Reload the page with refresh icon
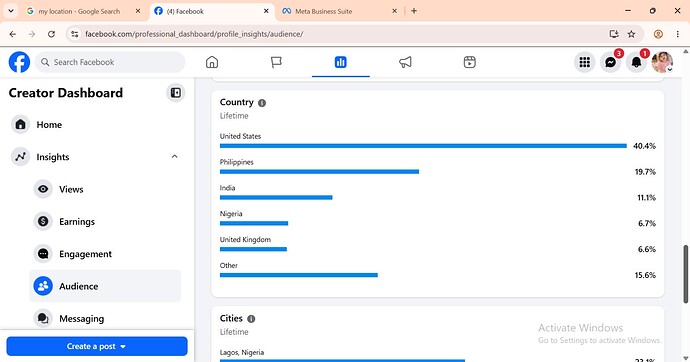Image resolution: width=690 pixels, height=362 pixels. (x=51, y=34)
